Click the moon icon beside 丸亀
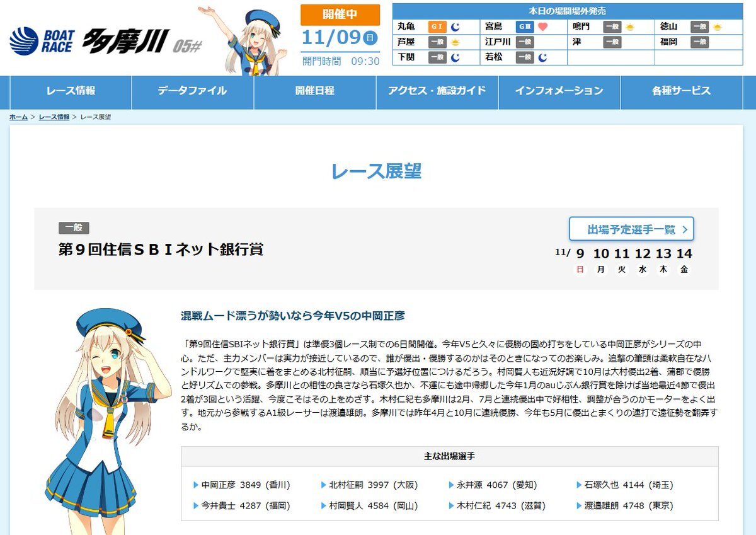Viewport: 756px width, 535px height. point(455,27)
